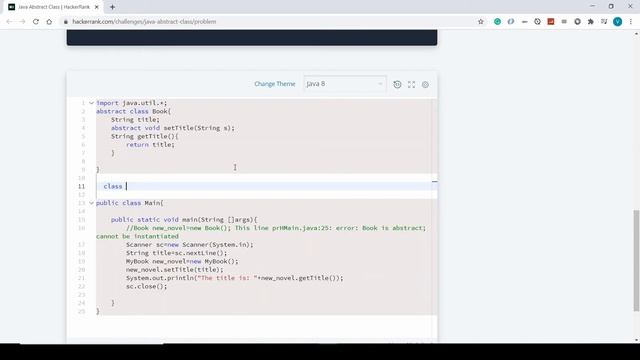Click the 'String getTitle(){' line
The image size is (640, 360).
tap(144, 136)
